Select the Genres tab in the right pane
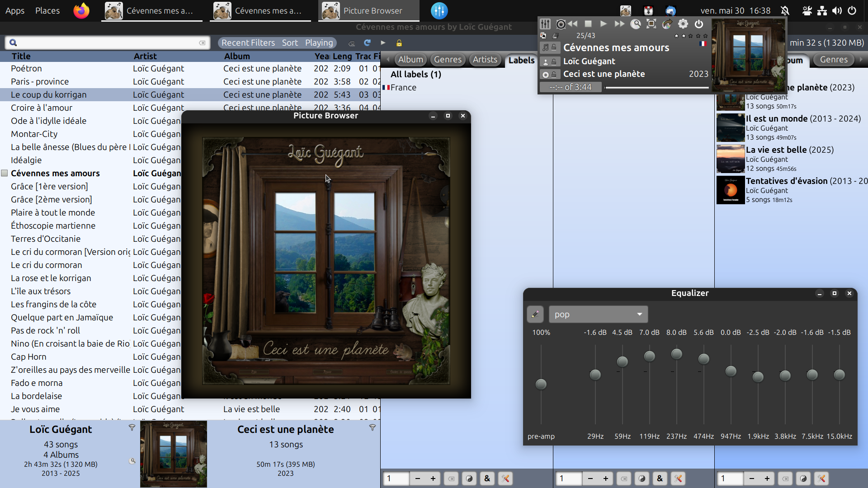Image resolution: width=868 pixels, height=488 pixels. tap(834, 60)
